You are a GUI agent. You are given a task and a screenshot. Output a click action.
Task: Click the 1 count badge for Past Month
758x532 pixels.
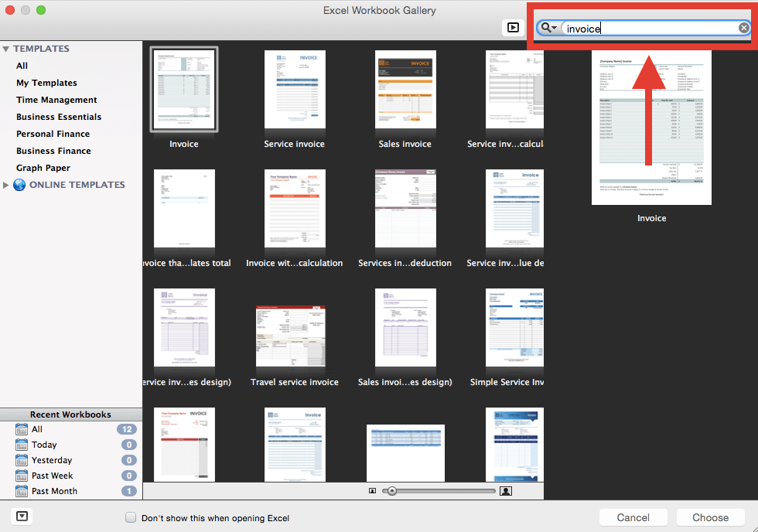(x=128, y=491)
